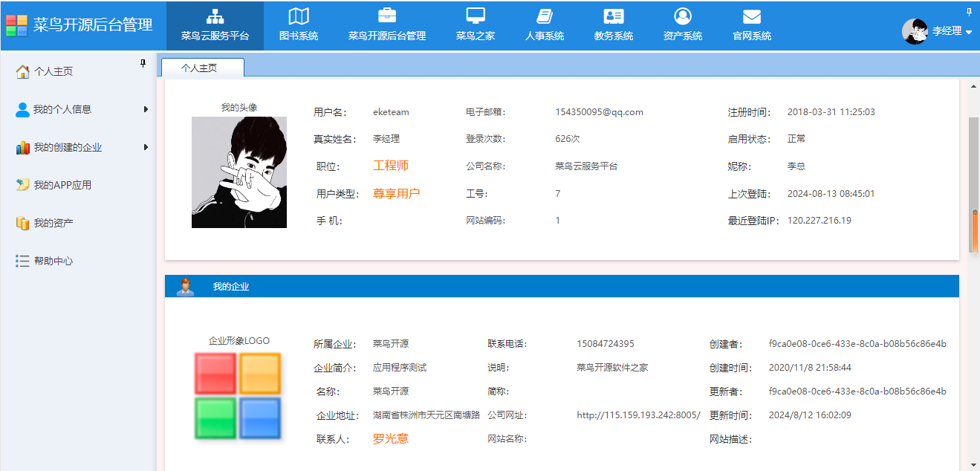The image size is (980, 471).
Task: Click the company website URL link
Action: click(638, 415)
